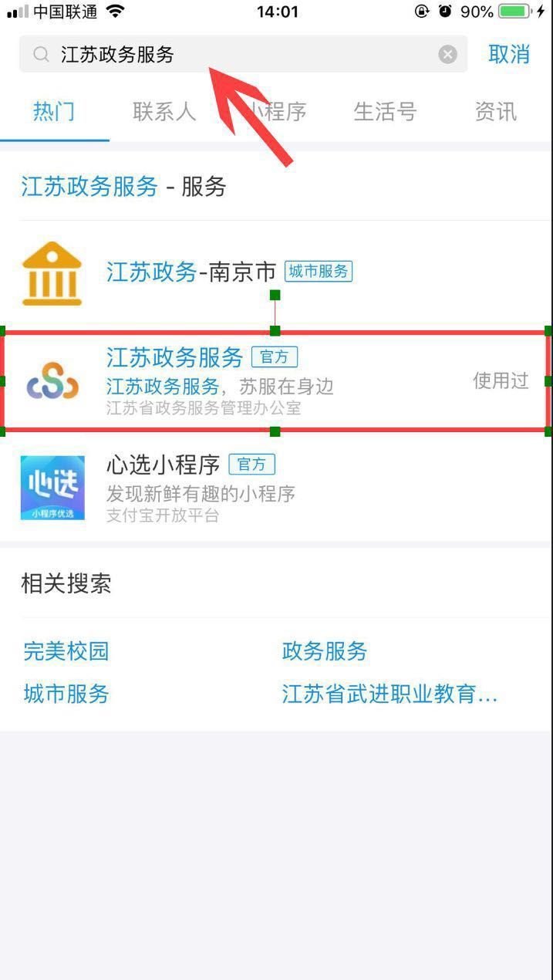
Task: Clear the search field with the X icon
Action: tap(447, 54)
